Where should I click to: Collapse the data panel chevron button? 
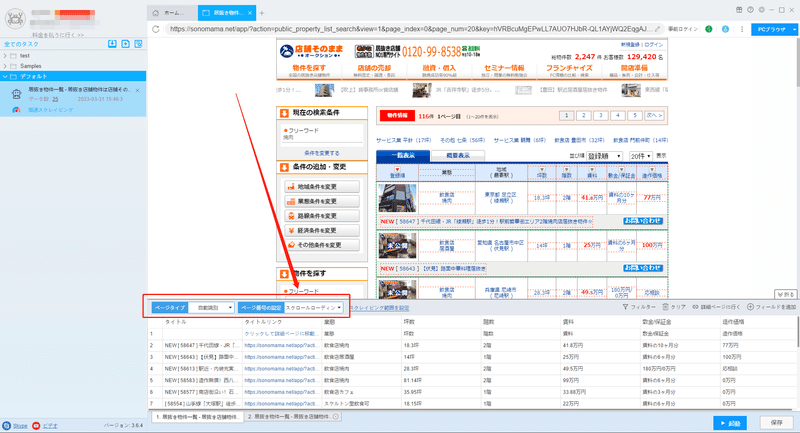click(785, 294)
